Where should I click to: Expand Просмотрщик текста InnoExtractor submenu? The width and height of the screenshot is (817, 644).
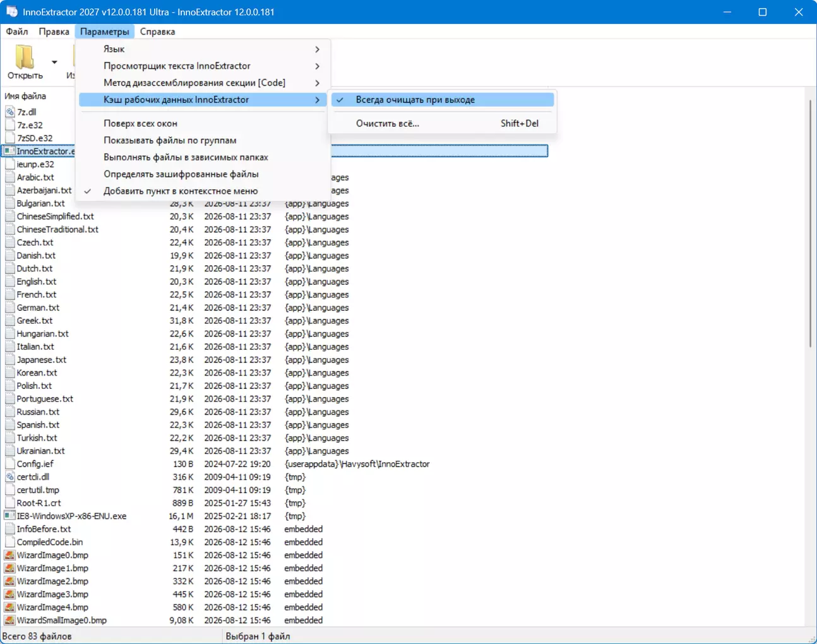(202, 66)
